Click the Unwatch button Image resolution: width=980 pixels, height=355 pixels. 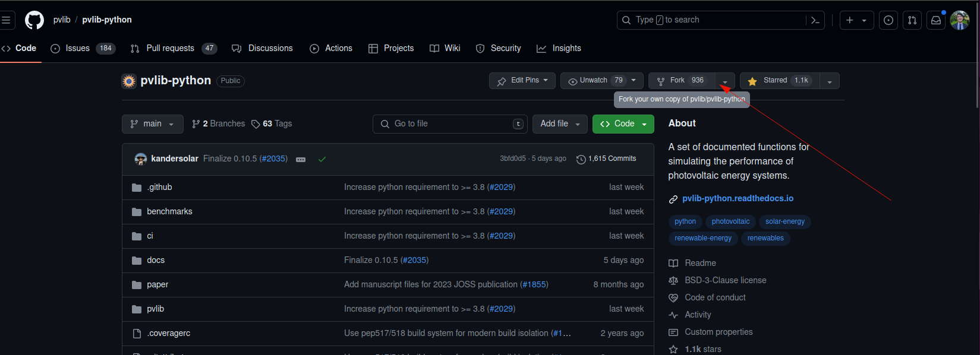601,81
